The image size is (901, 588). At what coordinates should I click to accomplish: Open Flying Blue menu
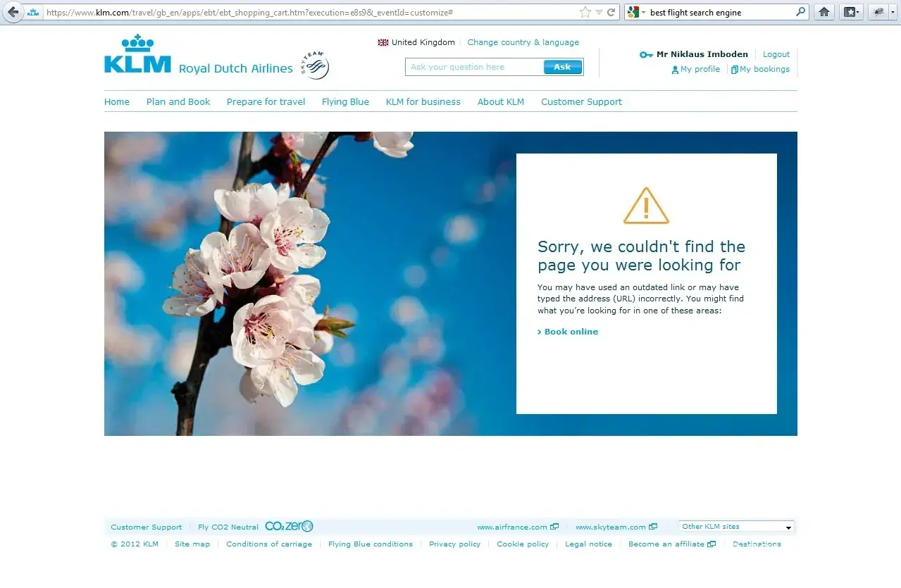pyautogui.click(x=345, y=101)
